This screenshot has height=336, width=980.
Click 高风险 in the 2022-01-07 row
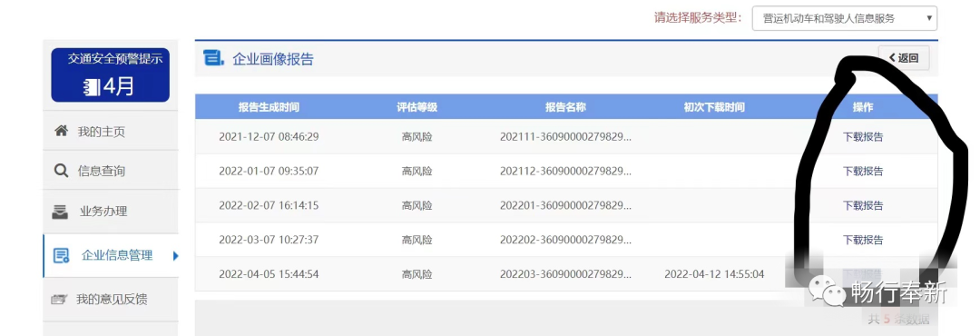416,171
